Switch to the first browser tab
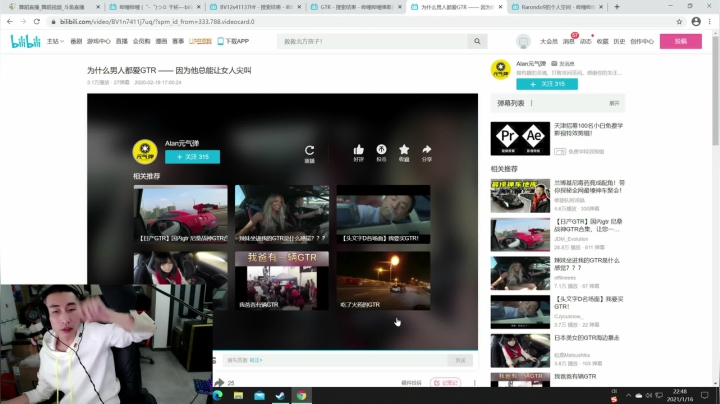The width and height of the screenshot is (720, 404). (53, 7)
